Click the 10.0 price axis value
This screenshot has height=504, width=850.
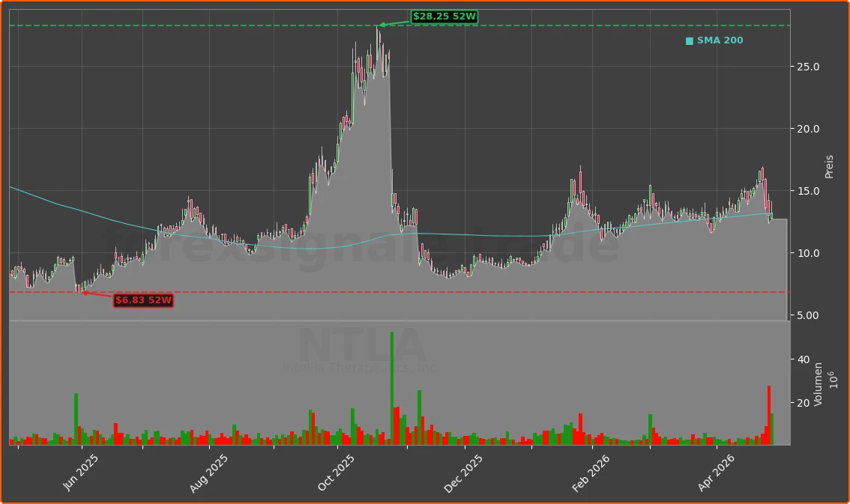click(x=808, y=253)
